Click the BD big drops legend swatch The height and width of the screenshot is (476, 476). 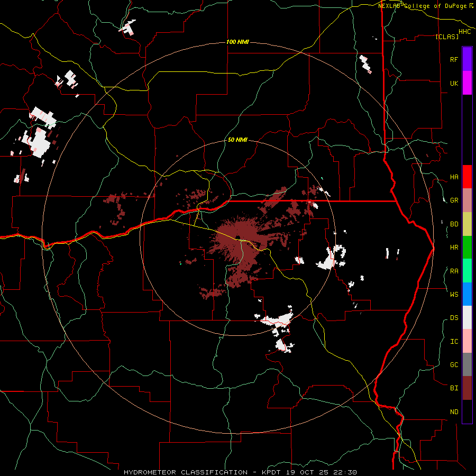coord(467,224)
